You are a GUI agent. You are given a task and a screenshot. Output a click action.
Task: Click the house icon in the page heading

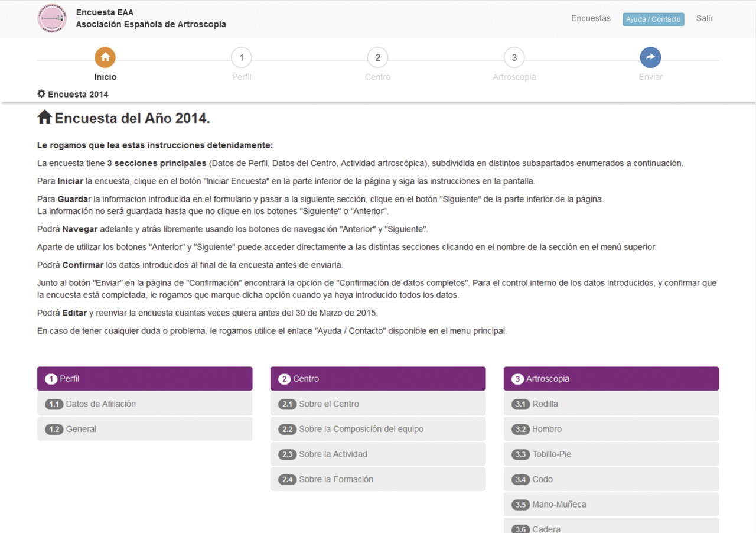point(44,117)
